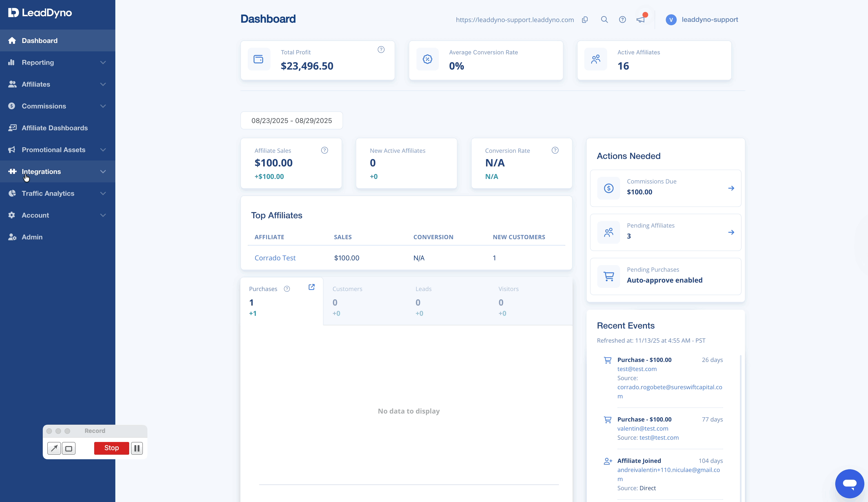Expand the Commissions menu chevron
Viewport: 868px width, 502px height.
pyautogui.click(x=103, y=106)
